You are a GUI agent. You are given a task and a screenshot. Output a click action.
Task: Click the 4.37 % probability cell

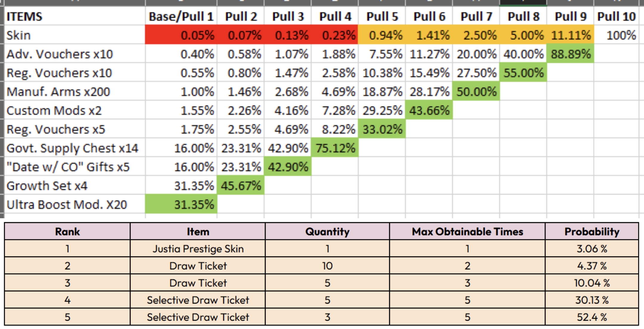point(592,266)
